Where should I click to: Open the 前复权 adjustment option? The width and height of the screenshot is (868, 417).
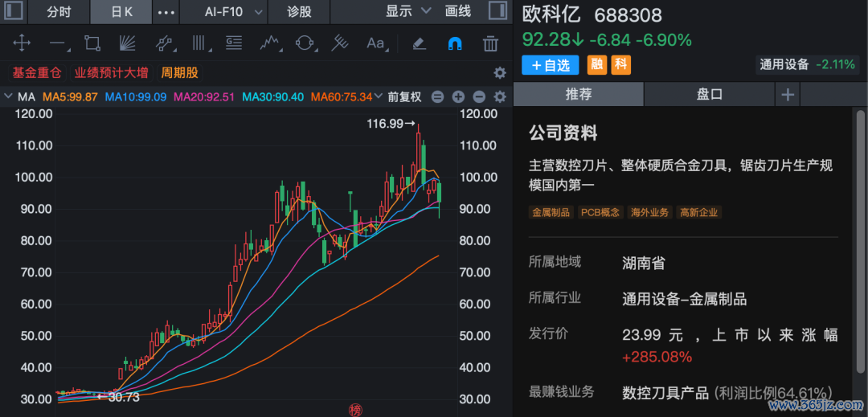point(404,96)
